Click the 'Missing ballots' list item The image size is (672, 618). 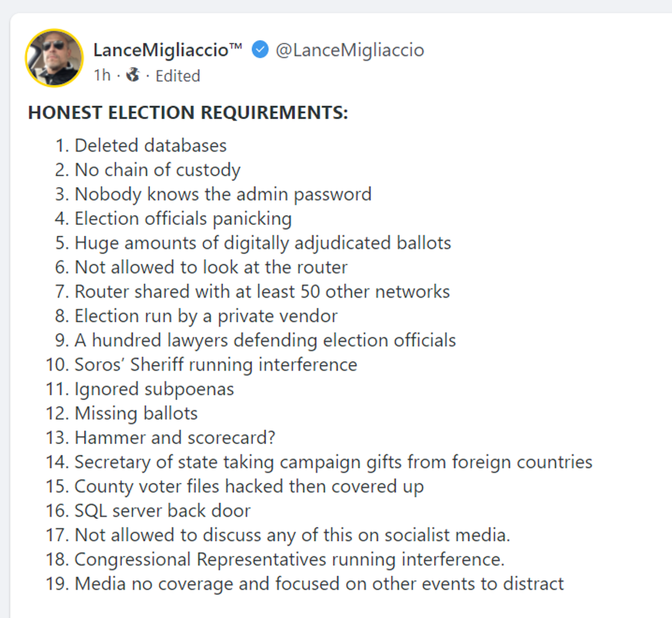(136, 413)
